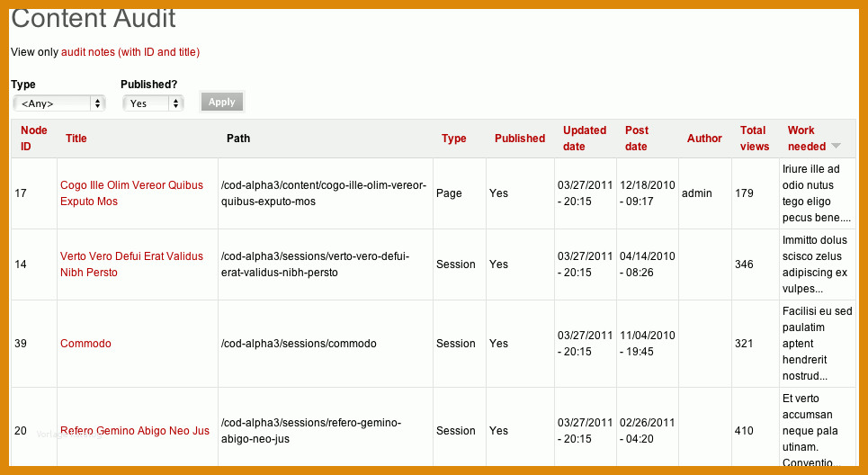Click total views value 321
868x475 pixels.
coord(744,344)
